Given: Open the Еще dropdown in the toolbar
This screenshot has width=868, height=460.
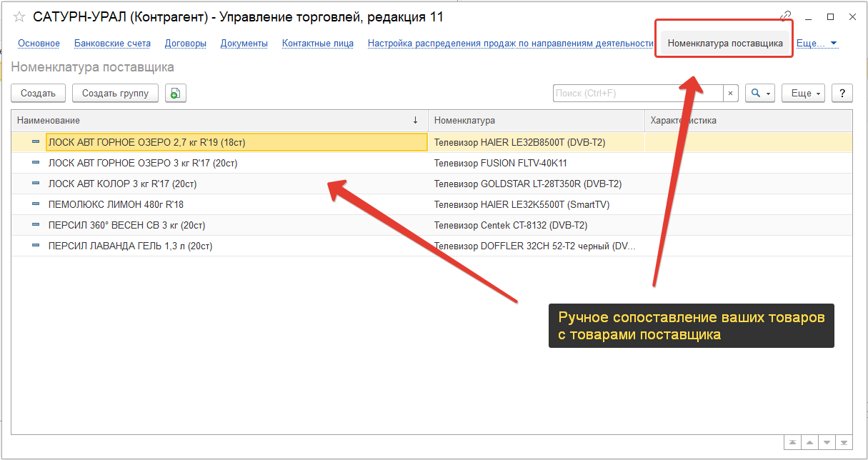Looking at the screenshot, I should coord(804,93).
